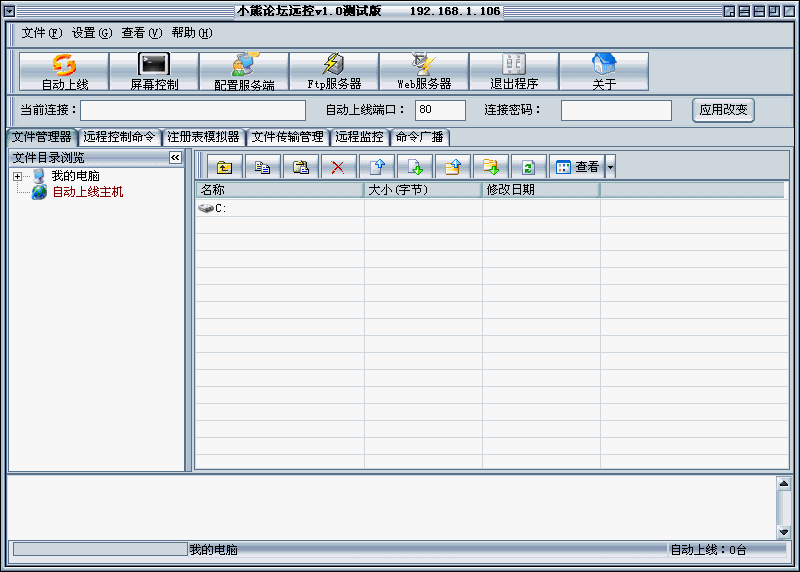
Task: Open the 文件 menu
Action: [41, 33]
